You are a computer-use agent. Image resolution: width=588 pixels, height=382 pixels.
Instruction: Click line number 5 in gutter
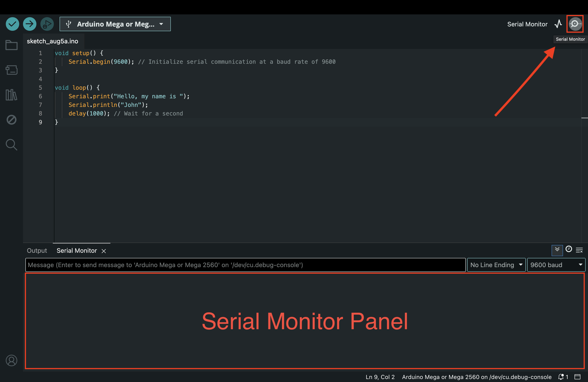point(40,88)
